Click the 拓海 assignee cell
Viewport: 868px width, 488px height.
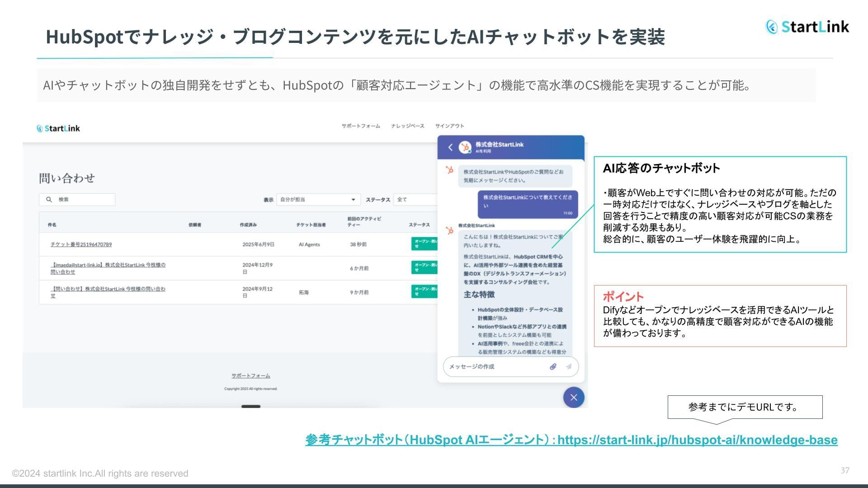point(304,292)
